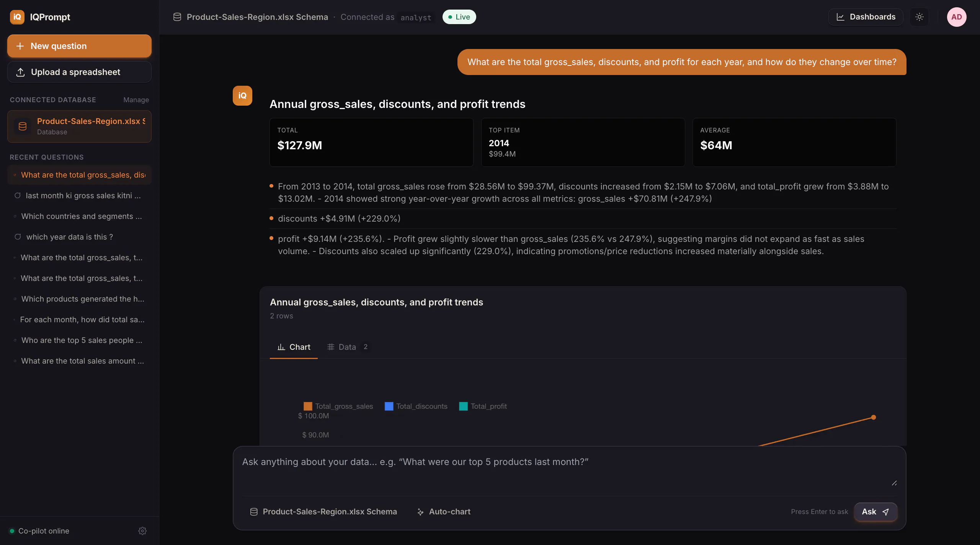Click the orange user question bubble
The width and height of the screenshot is (980, 545).
[x=682, y=62]
